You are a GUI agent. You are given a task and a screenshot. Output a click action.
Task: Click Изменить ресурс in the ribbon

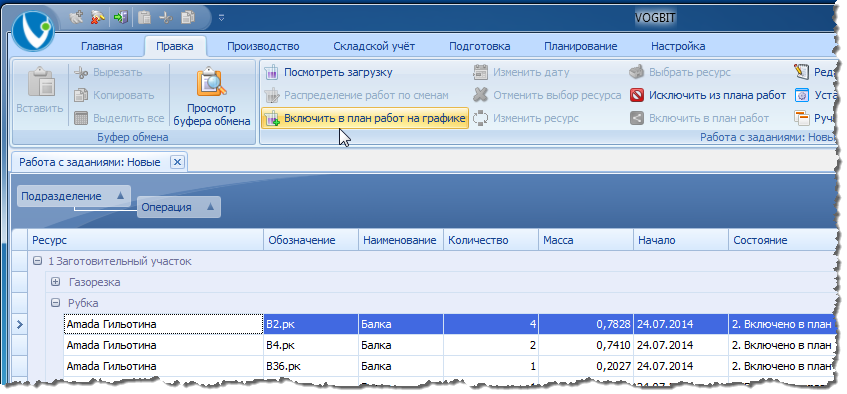[x=526, y=118]
